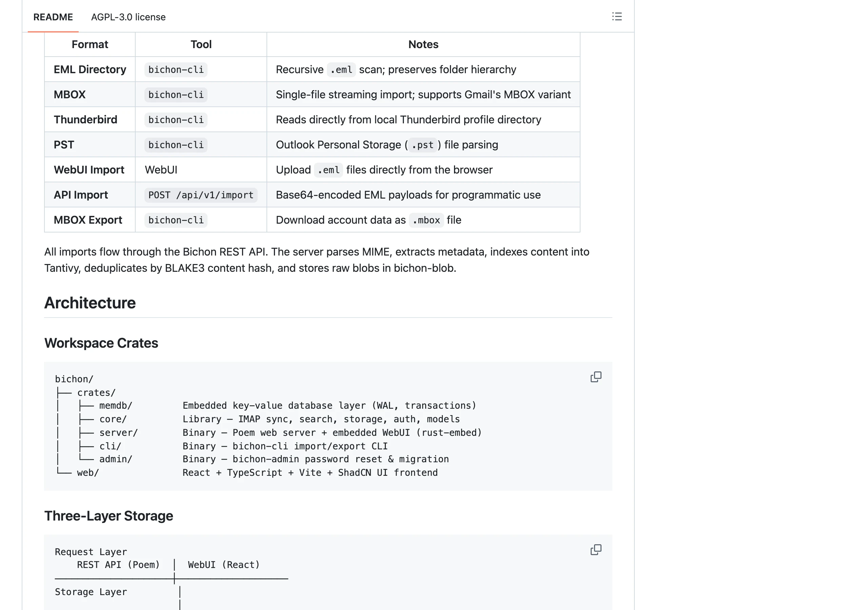Click bichon-cli in the MBOX Export row
Image resolution: width=868 pixels, height=610 pixels.
[x=176, y=220]
